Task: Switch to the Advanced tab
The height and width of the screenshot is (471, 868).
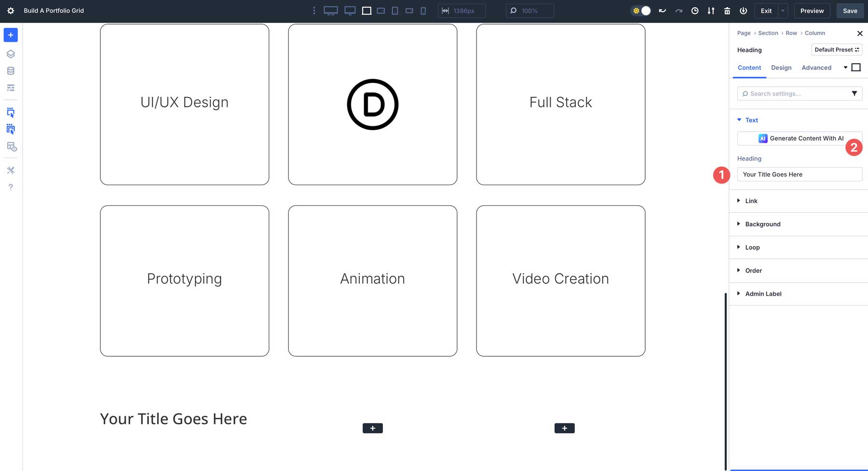Action: (x=816, y=67)
